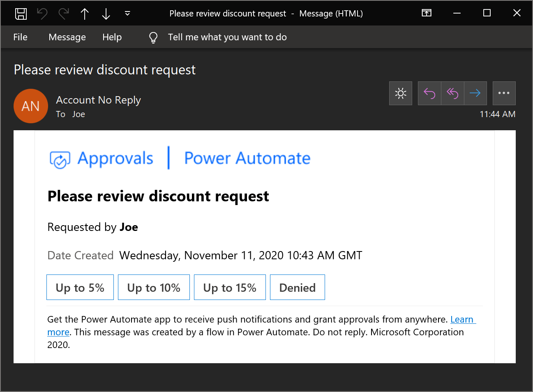Open the more actions ellipsis menu
Viewport: 533px width, 392px height.
pyautogui.click(x=504, y=93)
